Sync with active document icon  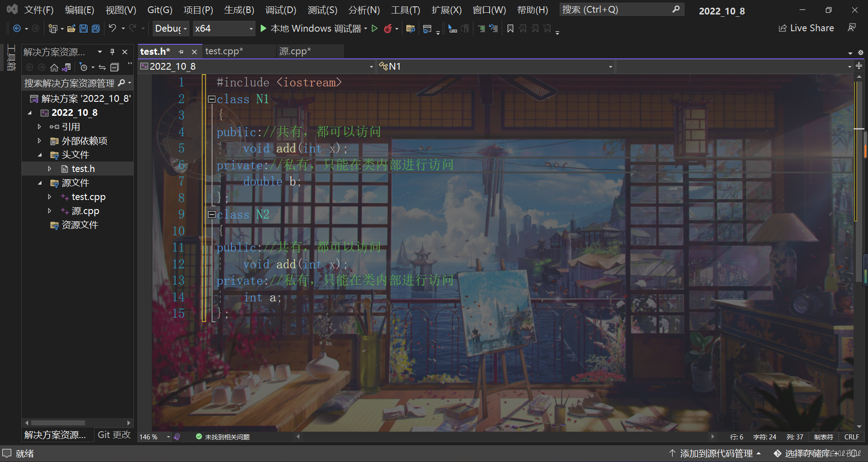click(x=102, y=67)
